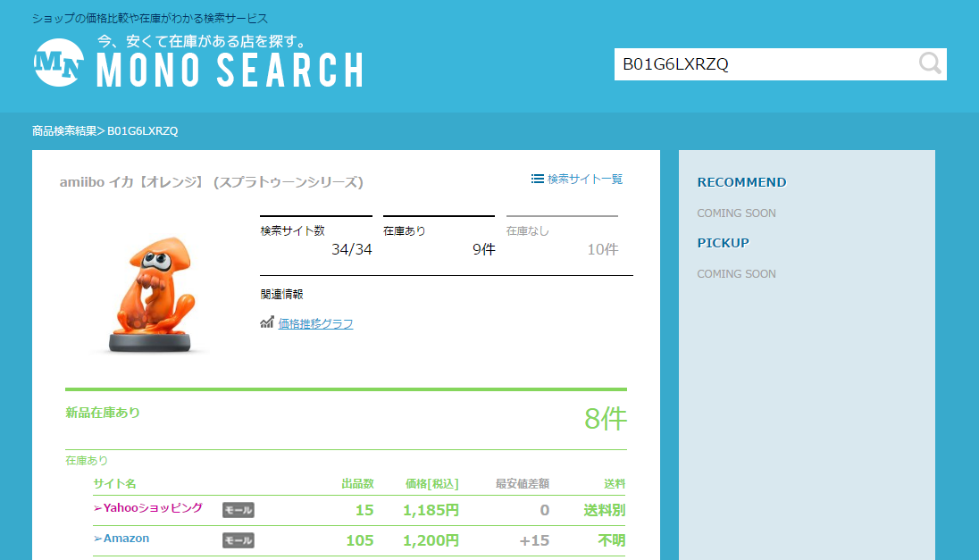Click the 出品数 column header
The image size is (979, 560).
coord(358,484)
